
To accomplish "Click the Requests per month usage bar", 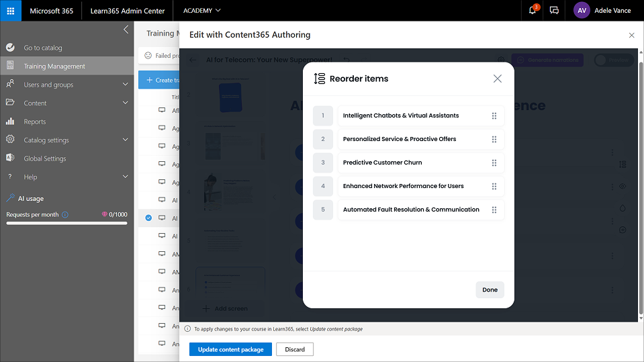I will (66, 223).
